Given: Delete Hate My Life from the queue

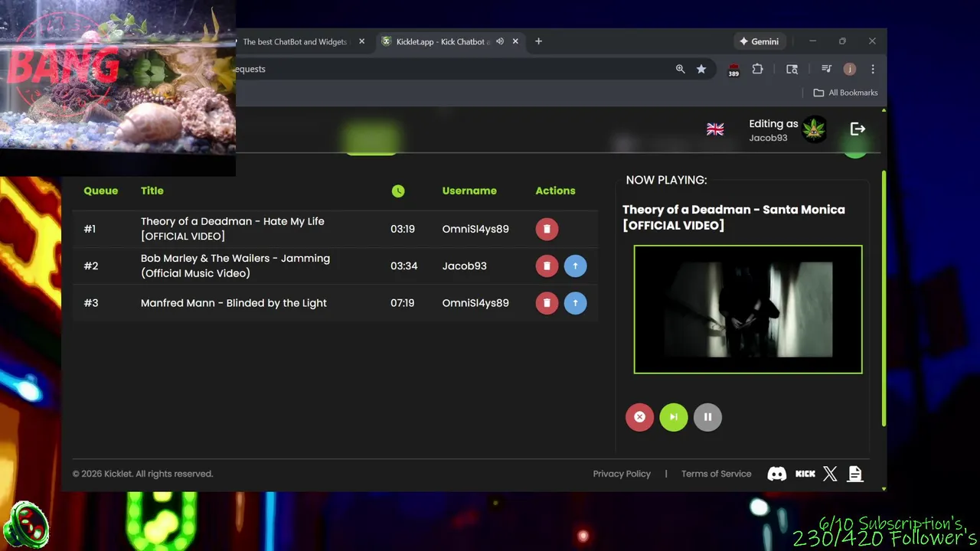Looking at the screenshot, I should [x=547, y=229].
